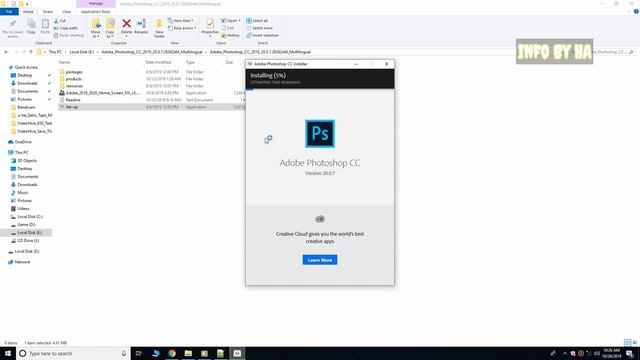Click the Type here to search box

pos(73,353)
